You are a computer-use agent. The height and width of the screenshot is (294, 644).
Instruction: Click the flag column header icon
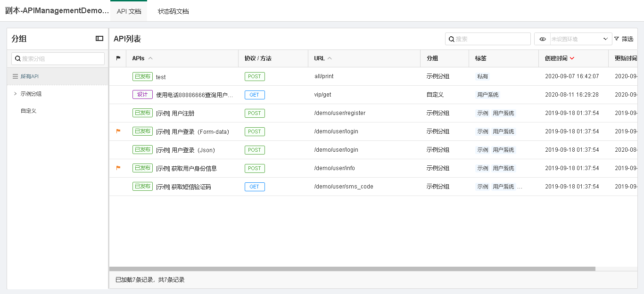118,58
